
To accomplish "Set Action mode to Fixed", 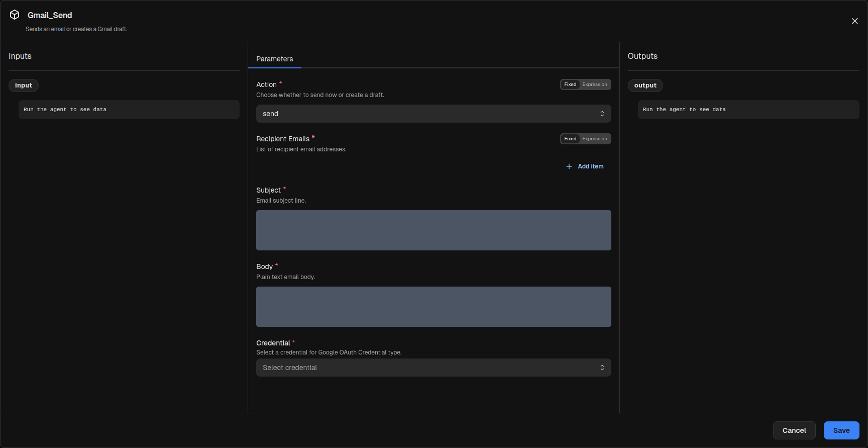I will click(570, 84).
